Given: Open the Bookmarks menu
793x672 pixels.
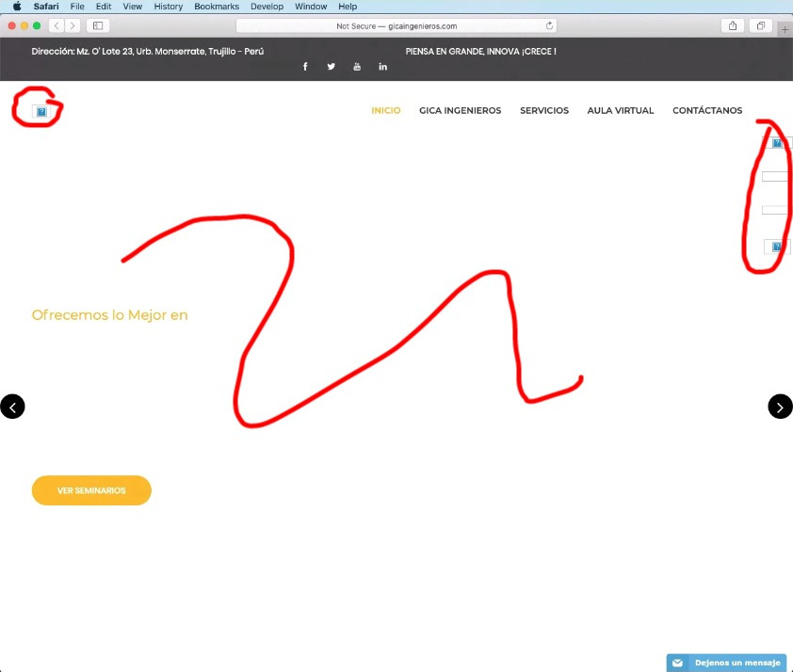Looking at the screenshot, I should point(217,7).
